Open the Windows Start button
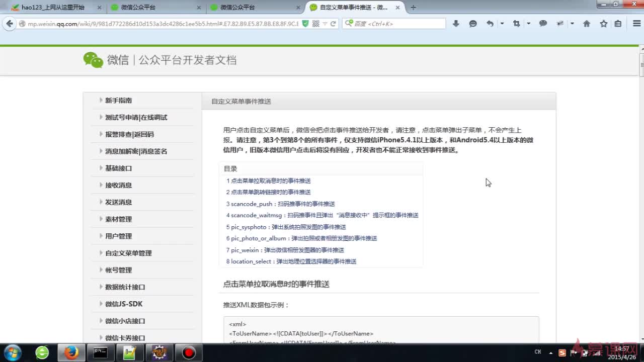644x362 pixels. click(12, 352)
